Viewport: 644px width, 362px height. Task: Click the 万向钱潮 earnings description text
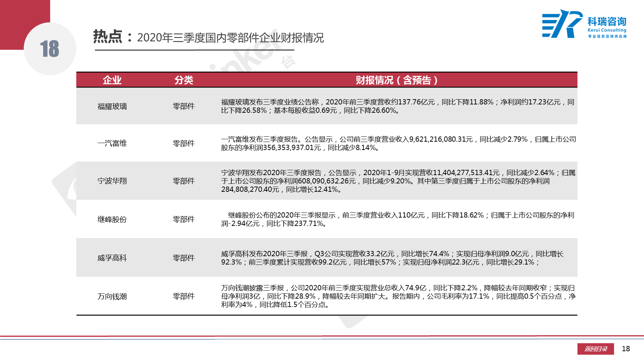398,296
